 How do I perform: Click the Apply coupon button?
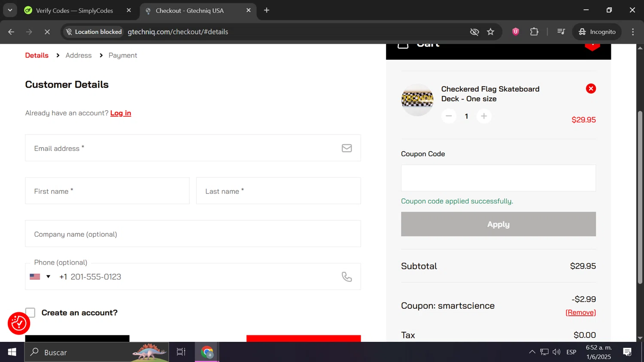[x=498, y=224]
